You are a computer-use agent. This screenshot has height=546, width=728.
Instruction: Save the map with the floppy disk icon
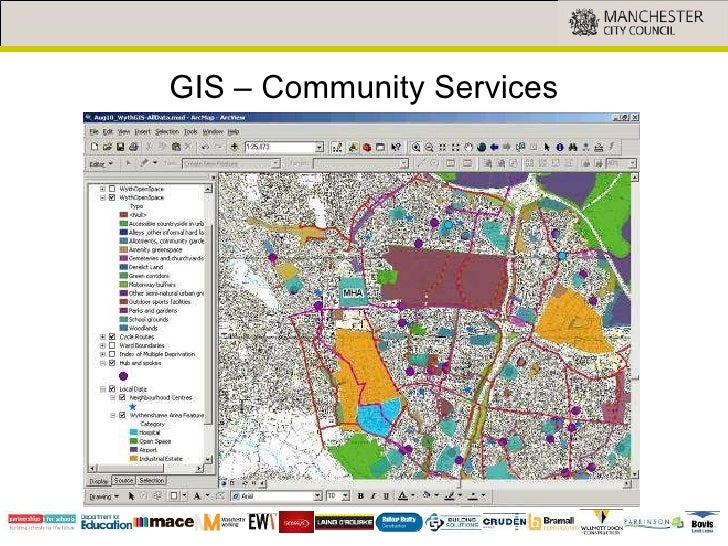pos(120,147)
